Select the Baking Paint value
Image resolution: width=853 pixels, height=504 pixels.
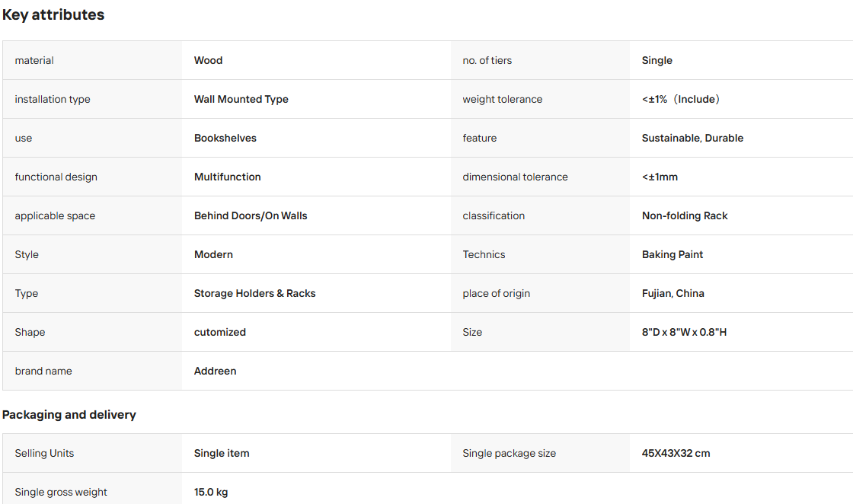pyautogui.click(x=672, y=254)
